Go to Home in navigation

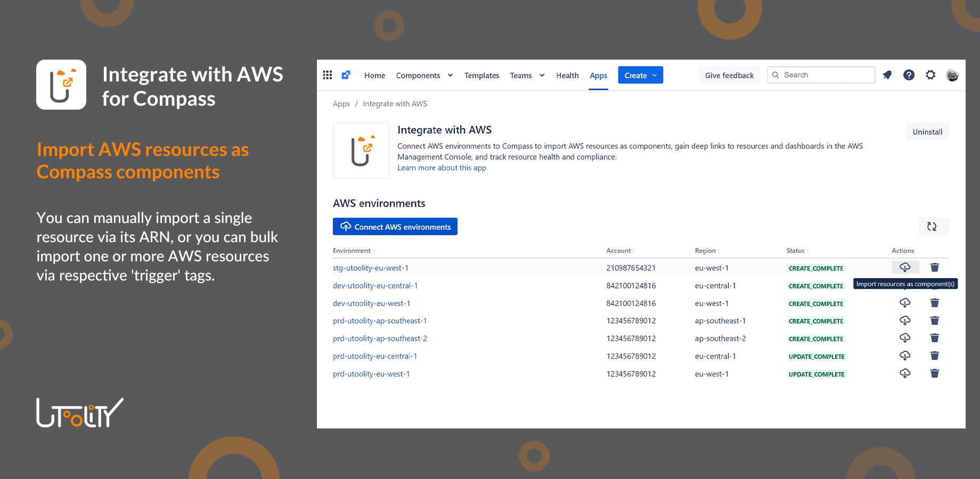(x=374, y=76)
